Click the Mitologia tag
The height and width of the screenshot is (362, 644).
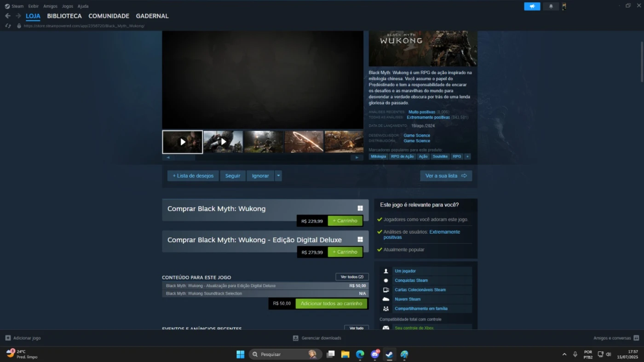(379, 156)
